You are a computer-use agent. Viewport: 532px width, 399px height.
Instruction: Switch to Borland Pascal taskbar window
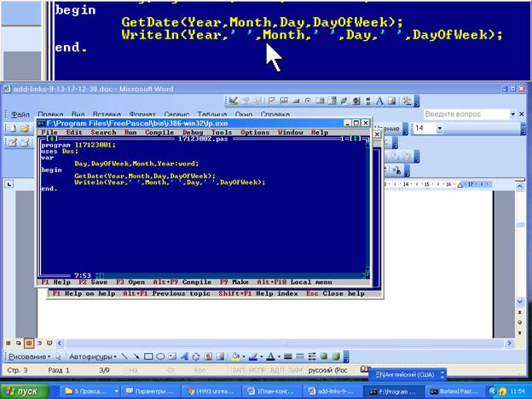455,391
